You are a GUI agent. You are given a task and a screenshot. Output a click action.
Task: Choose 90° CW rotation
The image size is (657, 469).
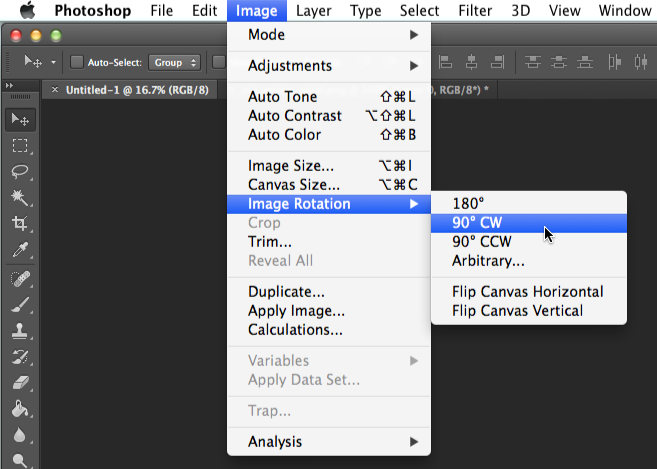[x=477, y=223]
